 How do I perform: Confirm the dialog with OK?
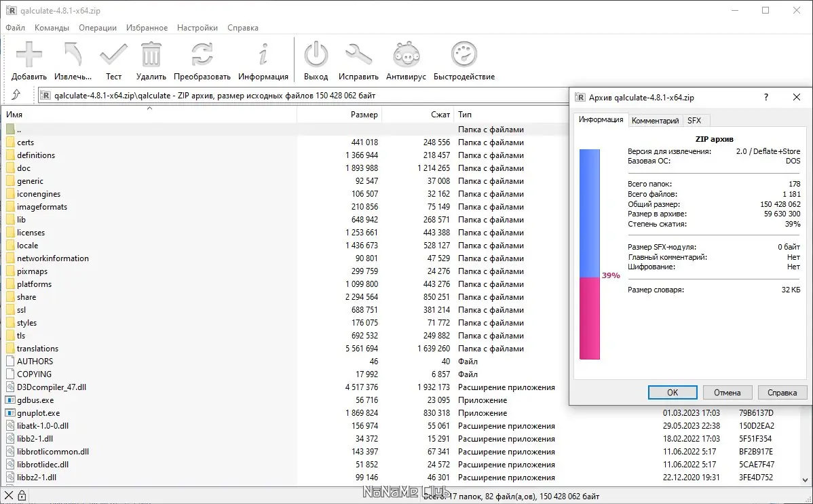point(673,392)
